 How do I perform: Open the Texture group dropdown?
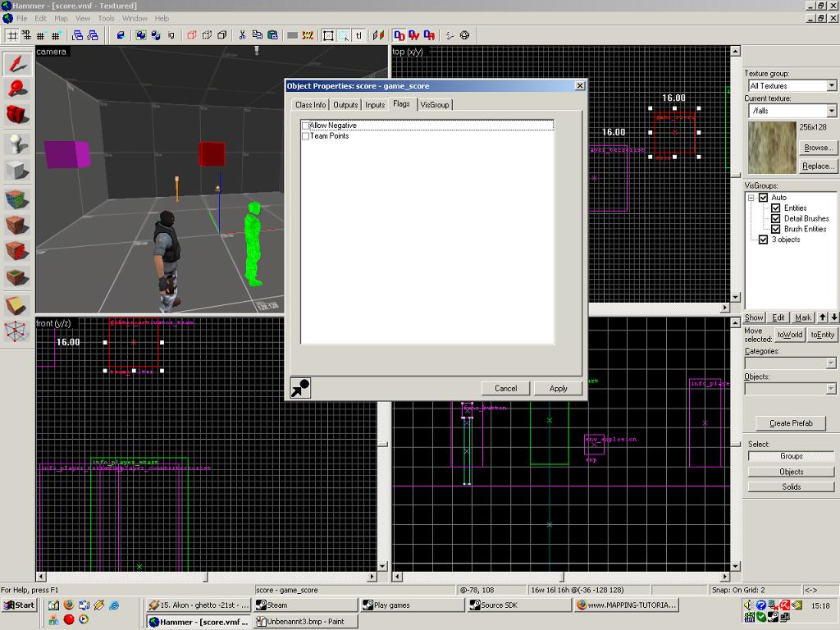click(832, 85)
